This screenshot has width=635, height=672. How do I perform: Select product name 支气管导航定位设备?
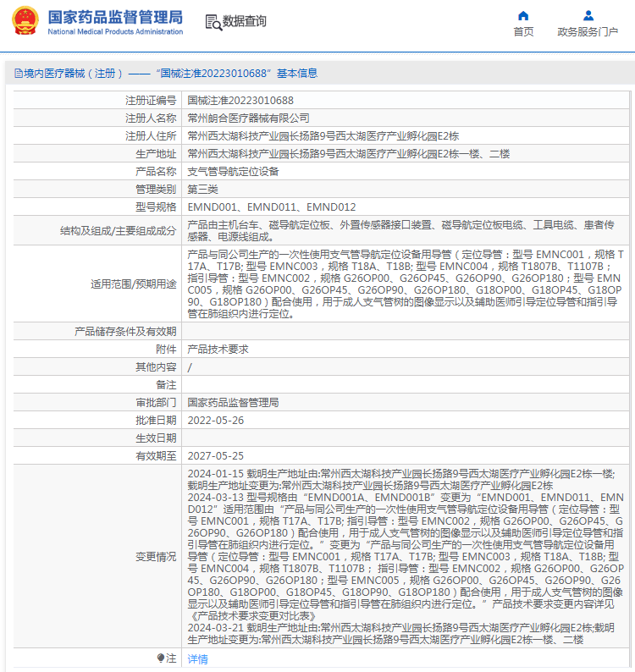(x=233, y=172)
